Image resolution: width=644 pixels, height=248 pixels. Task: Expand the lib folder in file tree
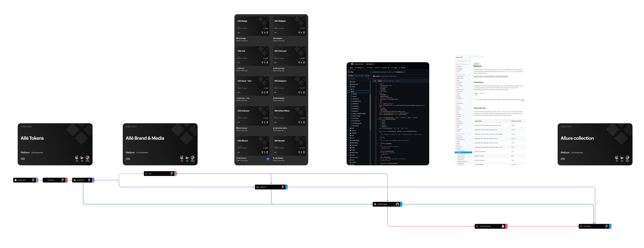coord(350,92)
